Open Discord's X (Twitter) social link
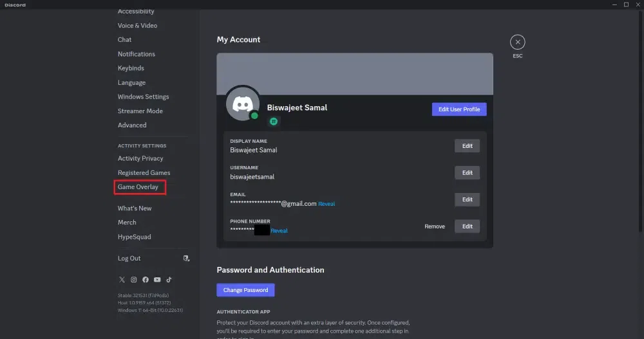644x339 pixels. [x=122, y=280]
